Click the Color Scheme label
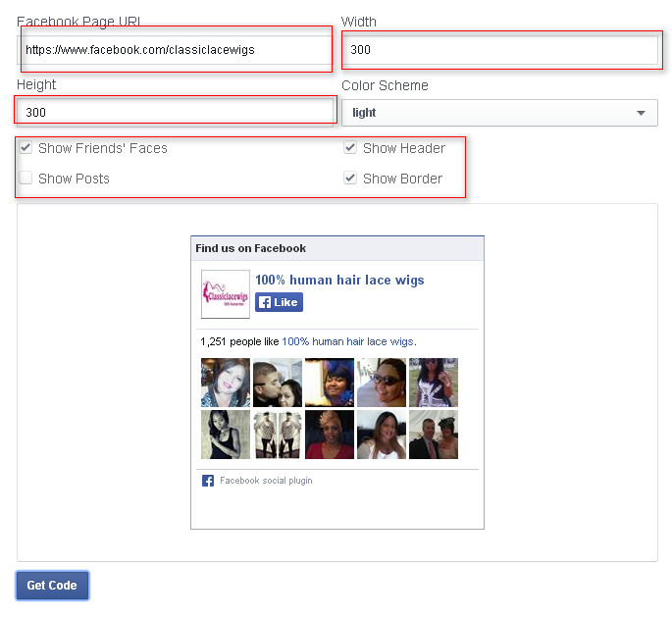 click(385, 85)
